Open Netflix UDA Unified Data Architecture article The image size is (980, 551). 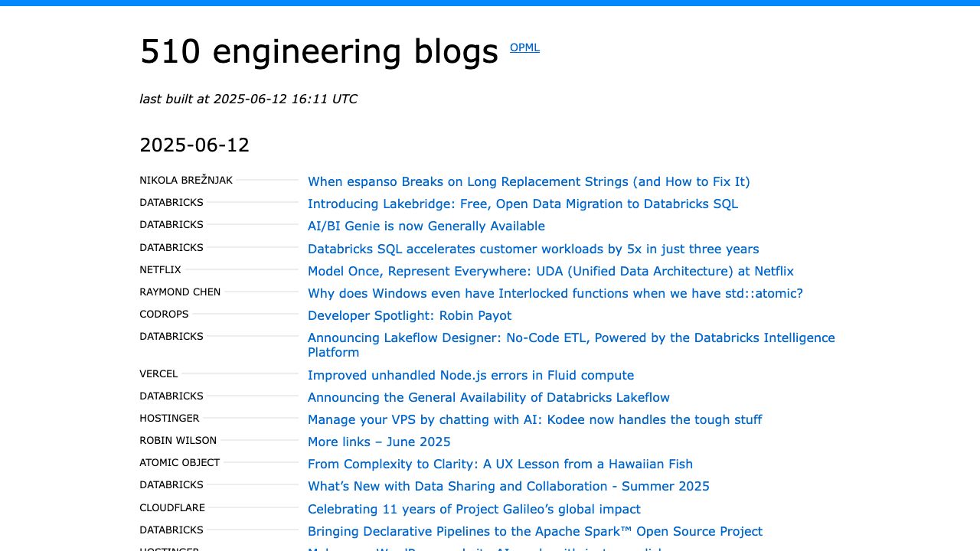[550, 272]
